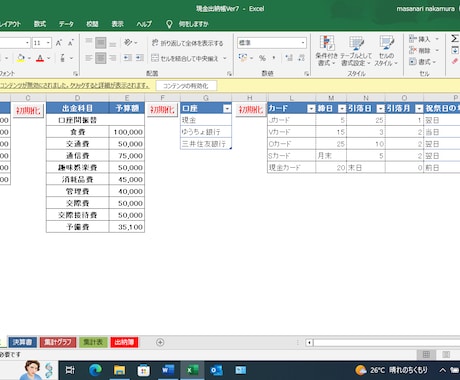The height and width of the screenshot is (380, 460).
Task: Switch to the 集計グラフ sheet tab
Action: [58, 342]
